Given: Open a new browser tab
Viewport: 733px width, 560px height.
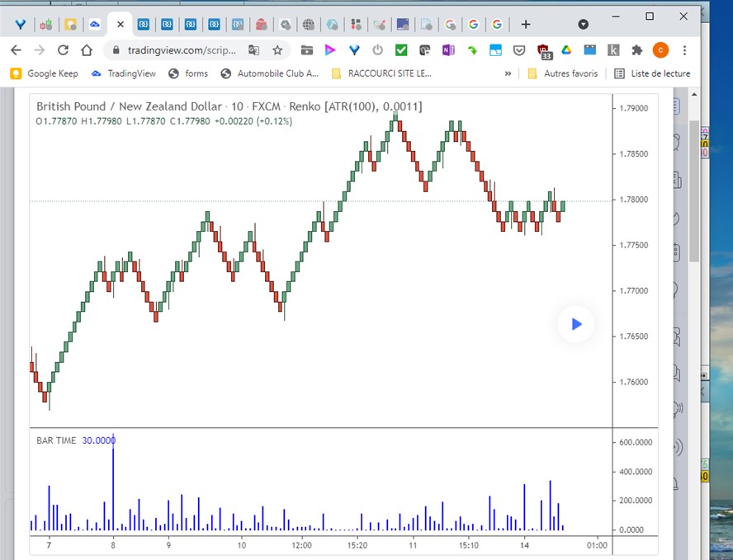Looking at the screenshot, I should (526, 24).
